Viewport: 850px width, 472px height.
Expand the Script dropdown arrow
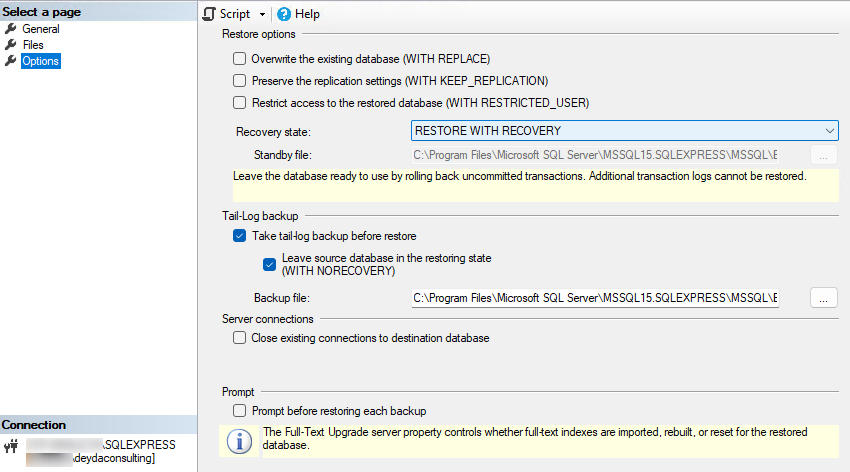tap(262, 14)
